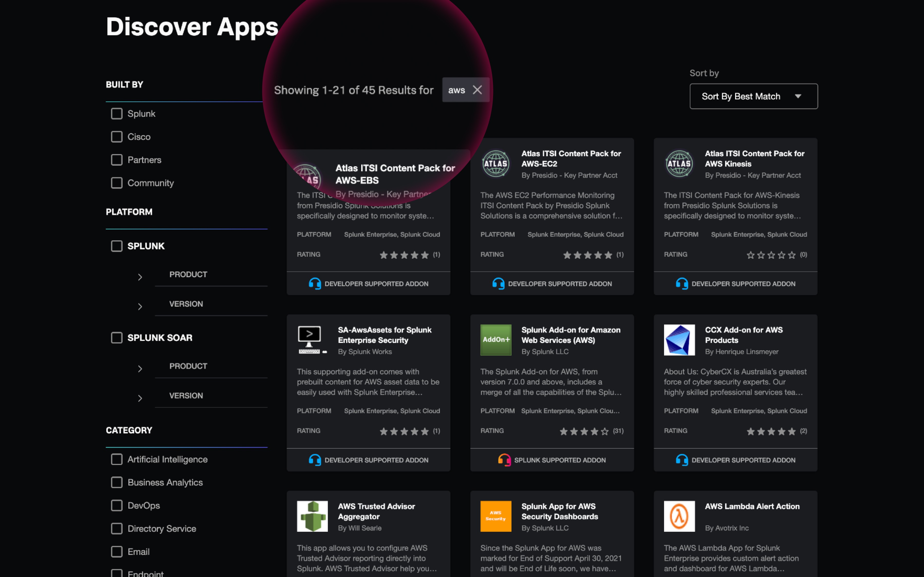The width and height of the screenshot is (924, 577).
Task: Check the Splunk built-by checkbox
Action: pyautogui.click(x=117, y=114)
